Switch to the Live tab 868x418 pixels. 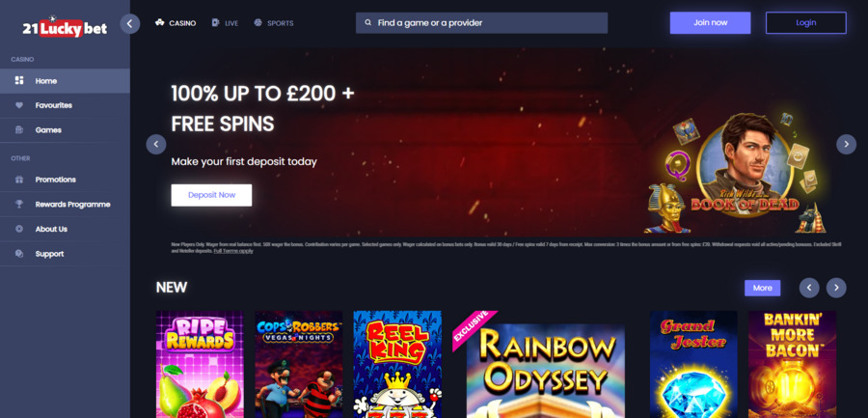pyautogui.click(x=225, y=23)
